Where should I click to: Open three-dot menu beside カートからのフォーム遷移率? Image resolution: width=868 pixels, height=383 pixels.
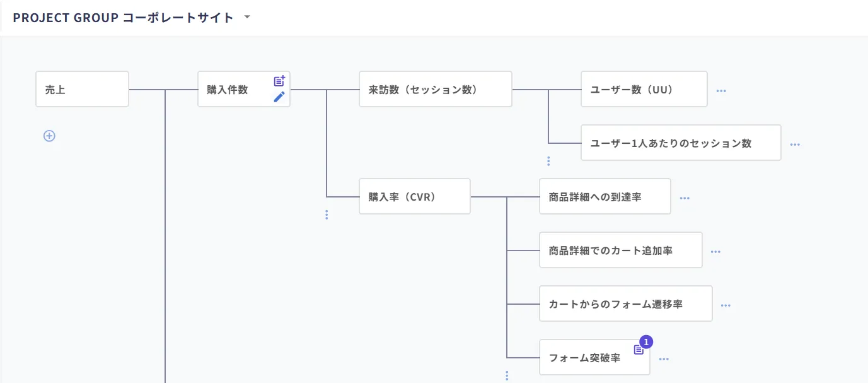coord(726,305)
